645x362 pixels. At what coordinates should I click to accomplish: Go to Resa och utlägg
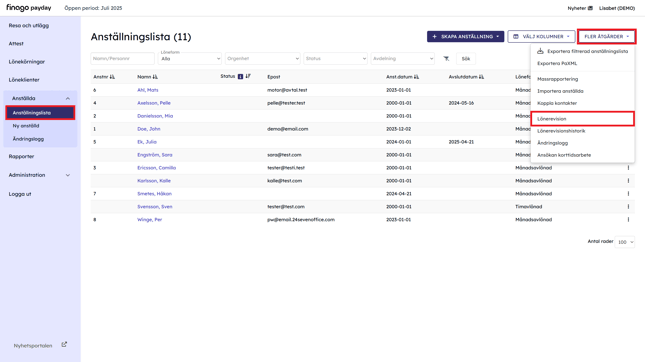[29, 26]
